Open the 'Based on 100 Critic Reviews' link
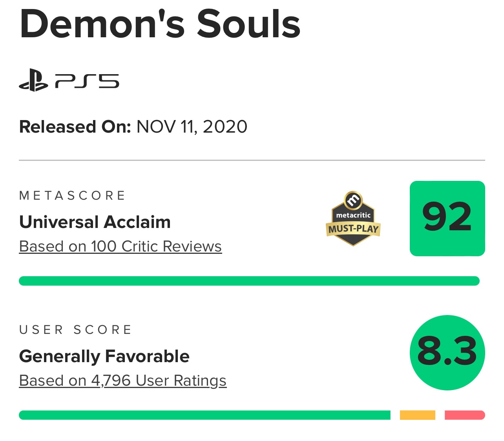This screenshot has height=441, width=504. tap(120, 246)
